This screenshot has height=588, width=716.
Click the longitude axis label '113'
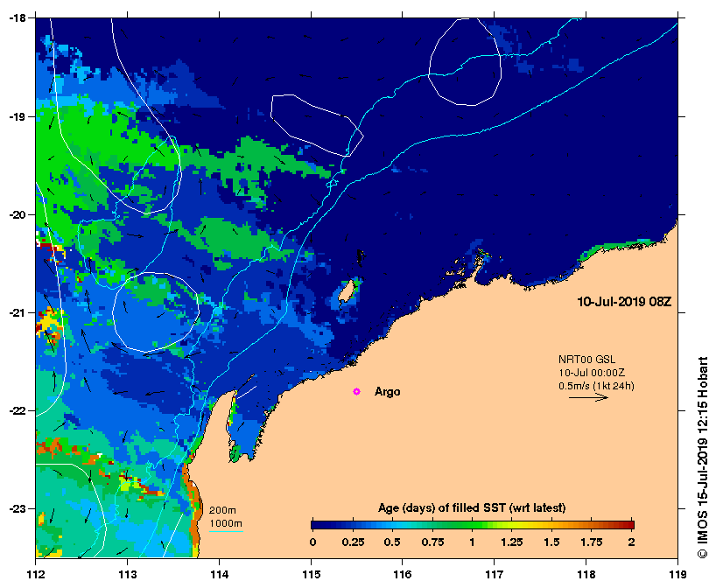(128, 574)
